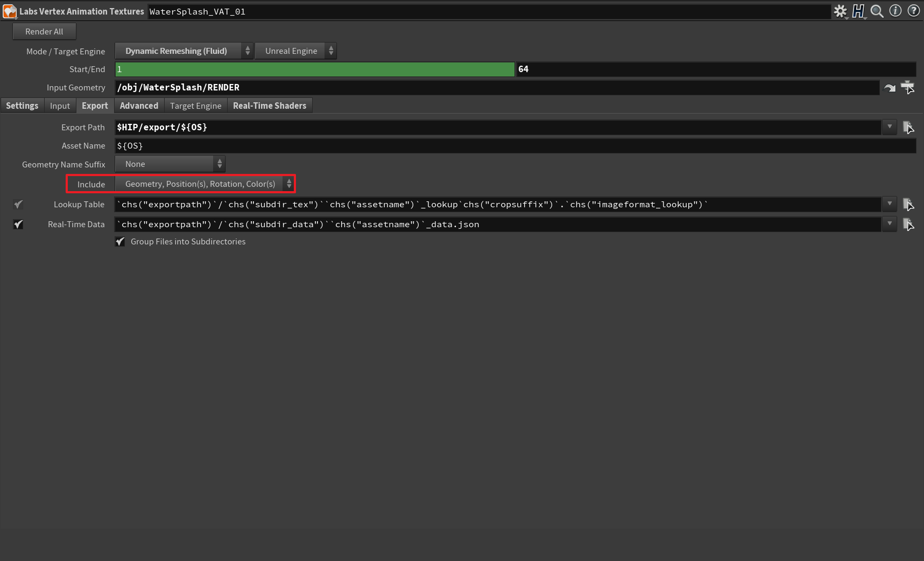Open the Dynamic Remeshing (Fluid) mode dropdown
Screen dimensions: 924x561
click(184, 51)
